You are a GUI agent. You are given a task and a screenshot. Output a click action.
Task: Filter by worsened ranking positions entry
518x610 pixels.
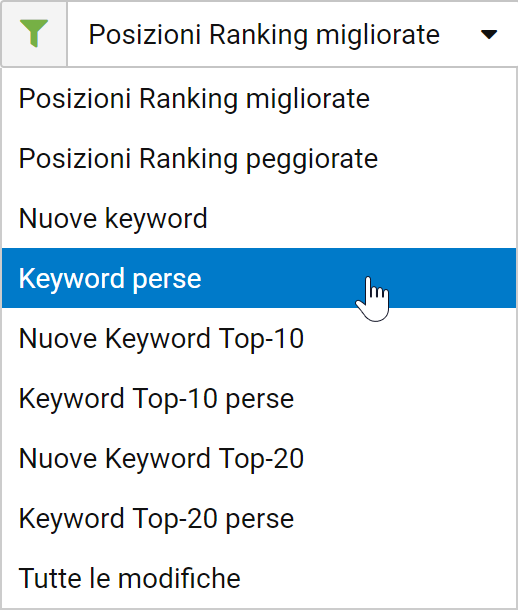[x=259, y=158]
